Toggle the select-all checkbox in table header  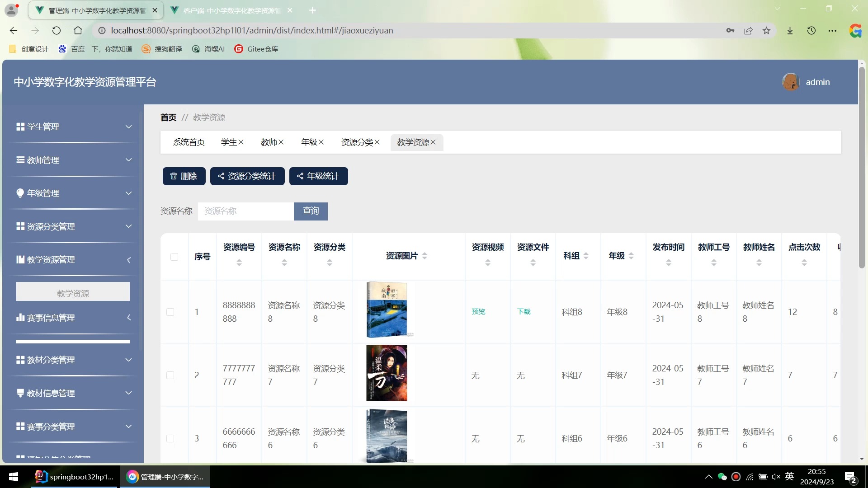tap(175, 257)
